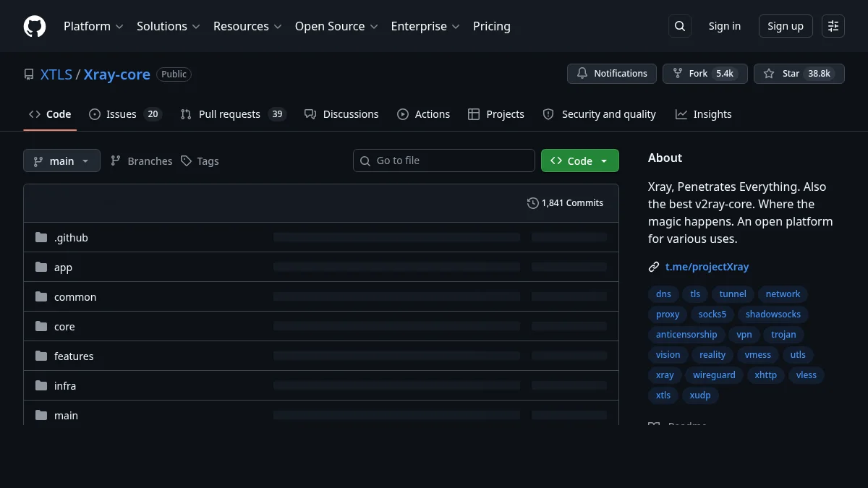868x488 pixels.
Task: Switch to the Pull requests tab
Action: coord(234,114)
